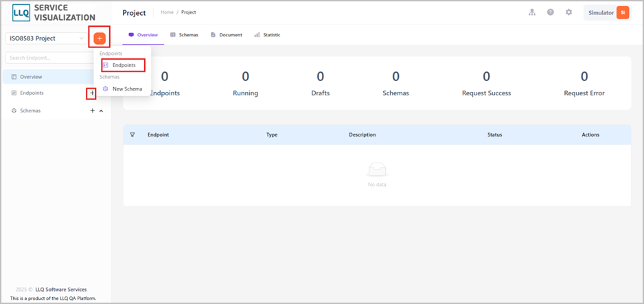Image resolution: width=644 pixels, height=304 pixels.
Task: Select Overview in the sidebar
Action: click(49, 77)
